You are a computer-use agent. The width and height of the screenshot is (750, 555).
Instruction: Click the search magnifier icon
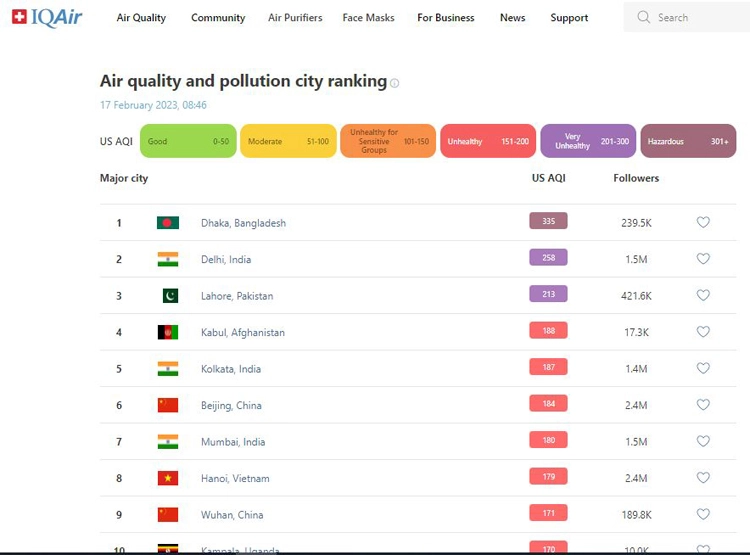click(x=643, y=17)
